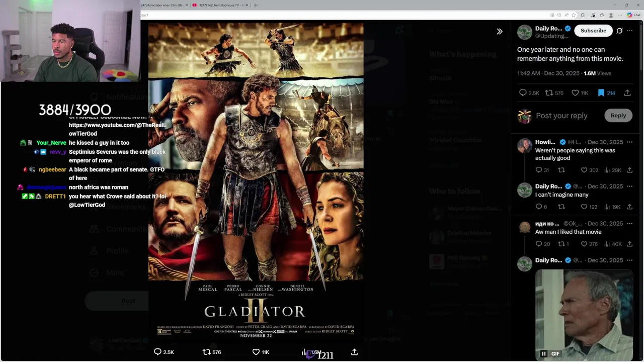View analytics of Howli... comment showing 29K
Screen dimensions: 644x362
tap(612, 170)
